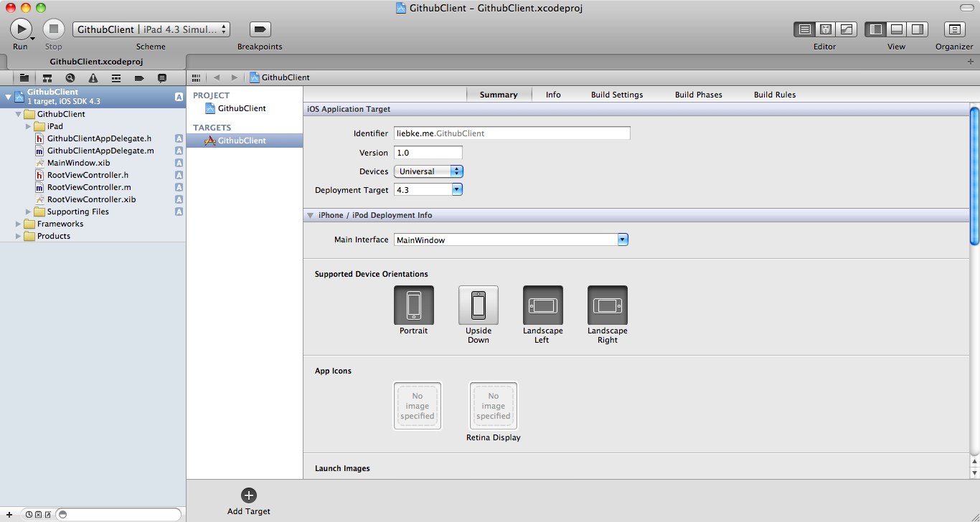The image size is (980, 522).
Task: Open the Build Phases tab
Action: [x=699, y=95]
